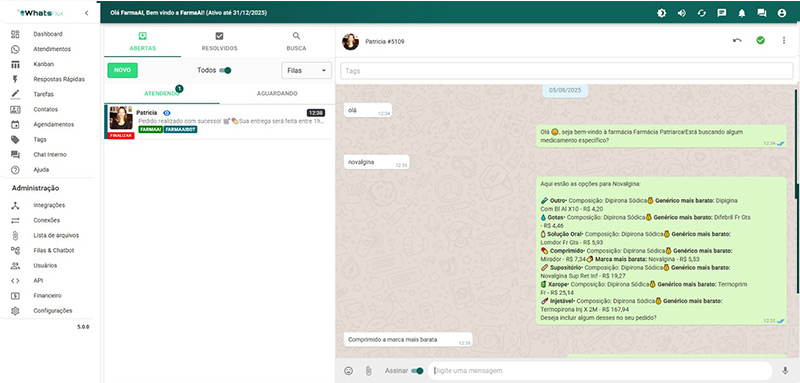
Task: Click the NOVO button
Action: 122,70
